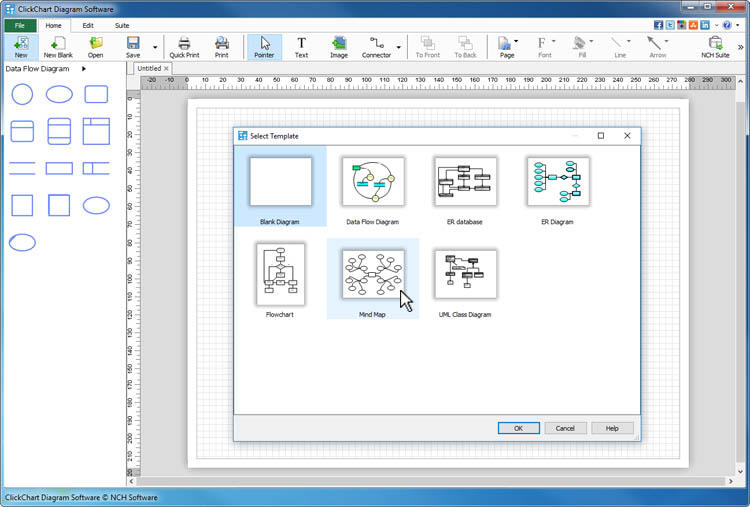This screenshot has width=750, height=507.
Task: Close the Untitled document tab
Action: pos(166,68)
